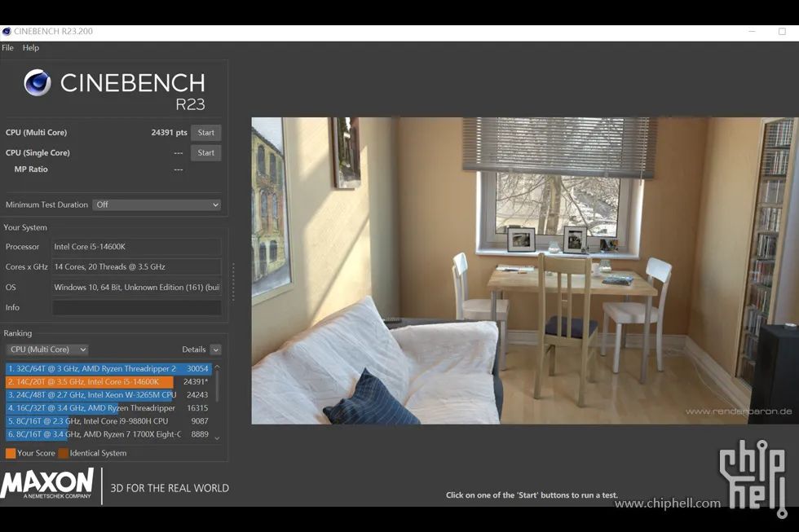This screenshot has height=532, width=799.
Task: Open the Help menu
Action: click(x=31, y=48)
